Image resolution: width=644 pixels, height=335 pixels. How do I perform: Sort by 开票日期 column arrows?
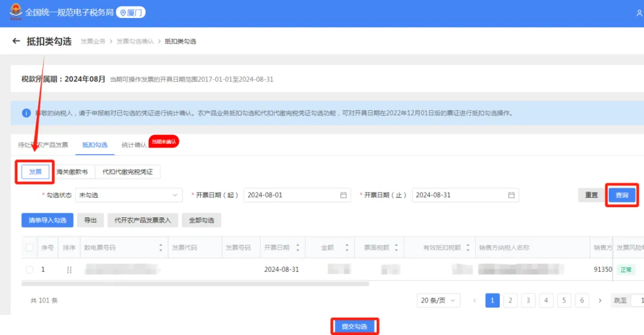[298, 248]
